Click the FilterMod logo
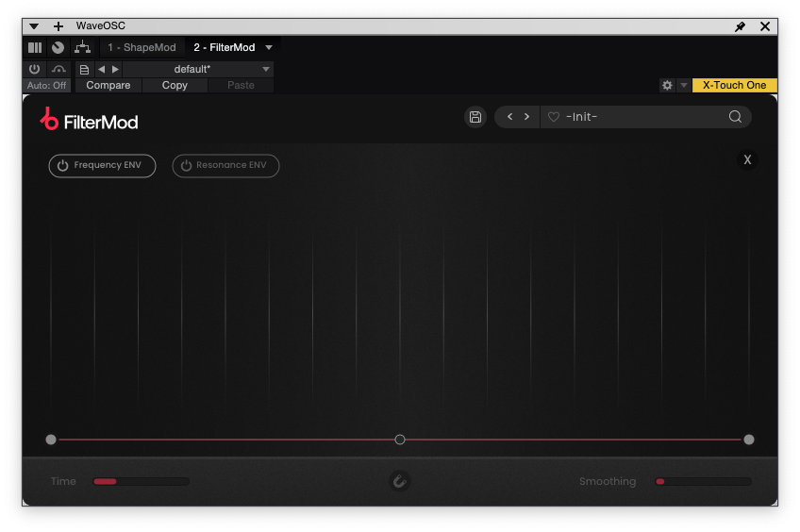Screen dimensions: 800x532 point(89,121)
